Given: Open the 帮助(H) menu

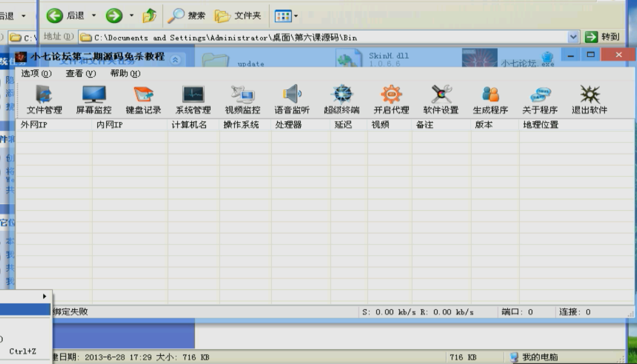Looking at the screenshot, I should point(126,74).
